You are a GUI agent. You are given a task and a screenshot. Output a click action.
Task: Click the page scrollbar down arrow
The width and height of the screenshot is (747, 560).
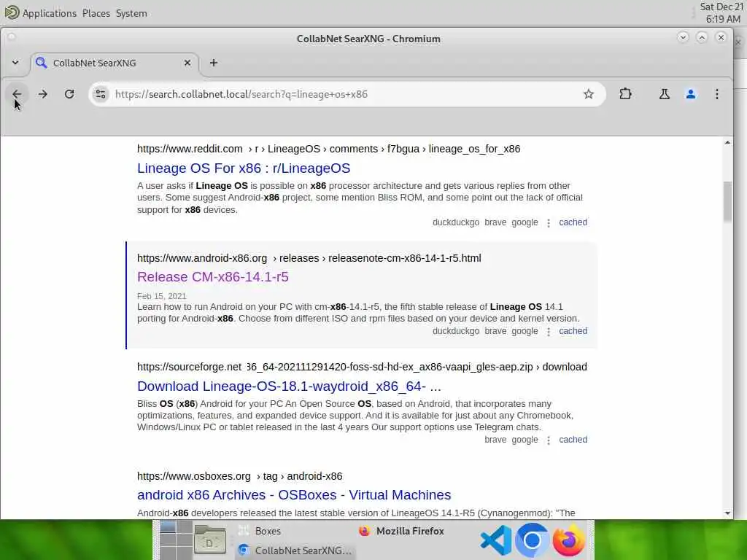tap(727, 513)
